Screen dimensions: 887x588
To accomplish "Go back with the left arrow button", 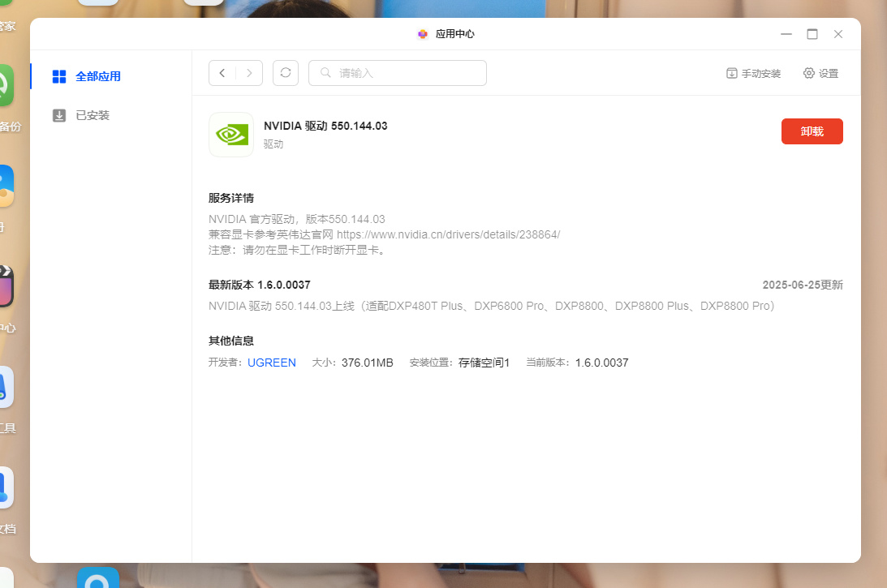I will (222, 73).
